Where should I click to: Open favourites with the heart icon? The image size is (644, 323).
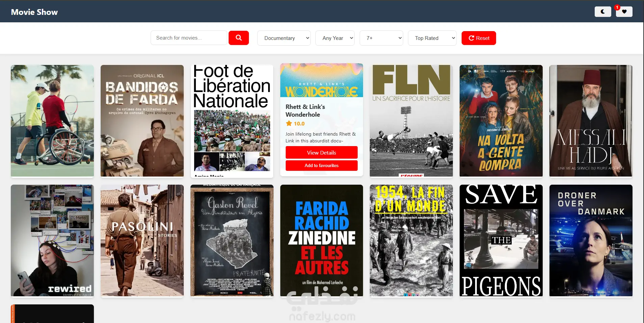(x=624, y=11)
